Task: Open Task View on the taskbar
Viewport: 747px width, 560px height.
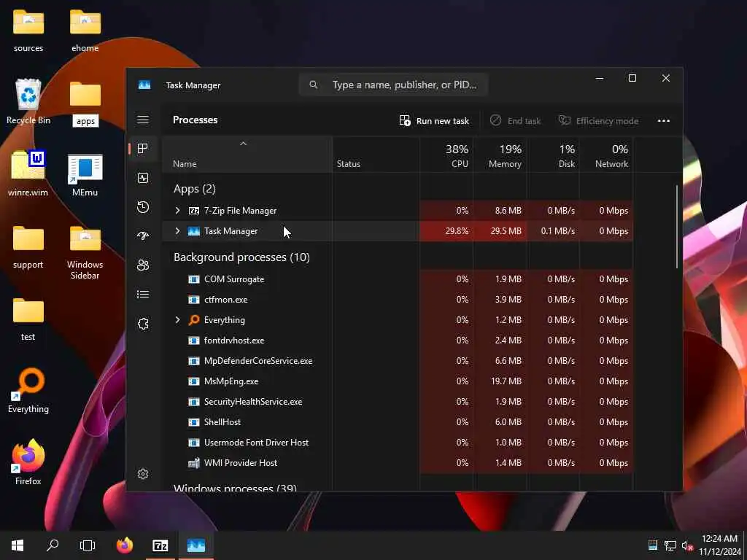Action: click(88, 545)
